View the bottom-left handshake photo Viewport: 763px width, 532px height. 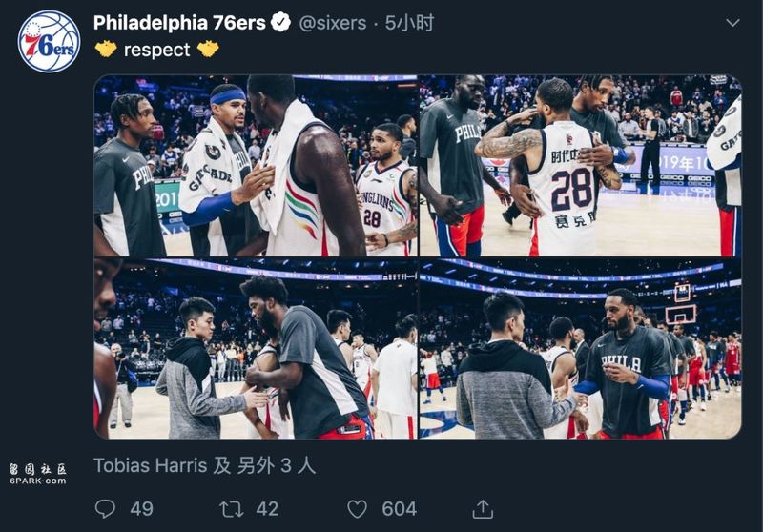(256, 349)
